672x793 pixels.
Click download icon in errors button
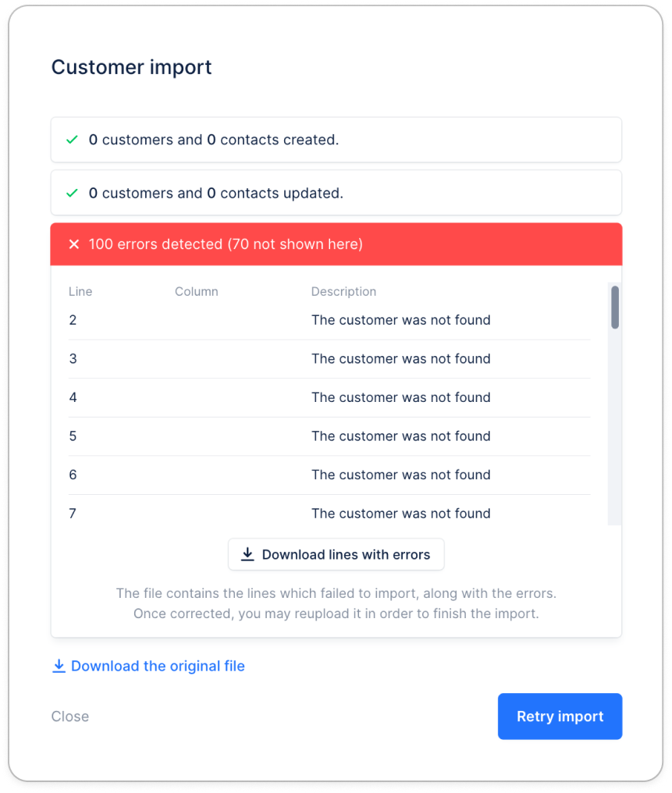[x=247, y=554]
